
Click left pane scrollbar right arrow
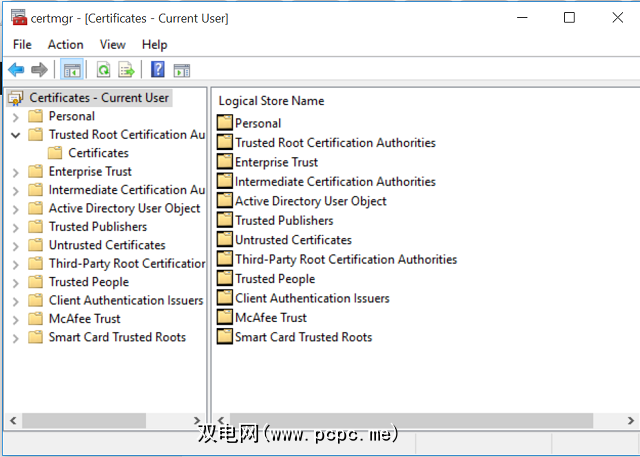coord(197,420)
